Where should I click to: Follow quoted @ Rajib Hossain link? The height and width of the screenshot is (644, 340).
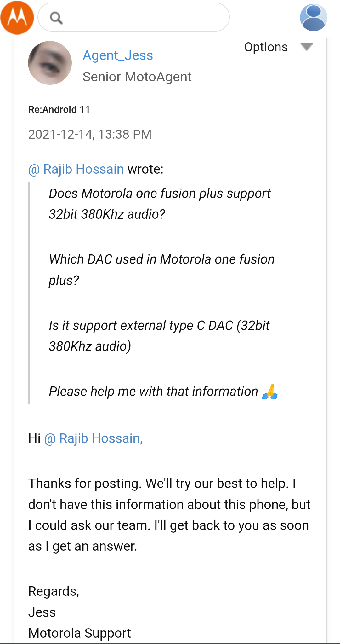tap(76, 169)
